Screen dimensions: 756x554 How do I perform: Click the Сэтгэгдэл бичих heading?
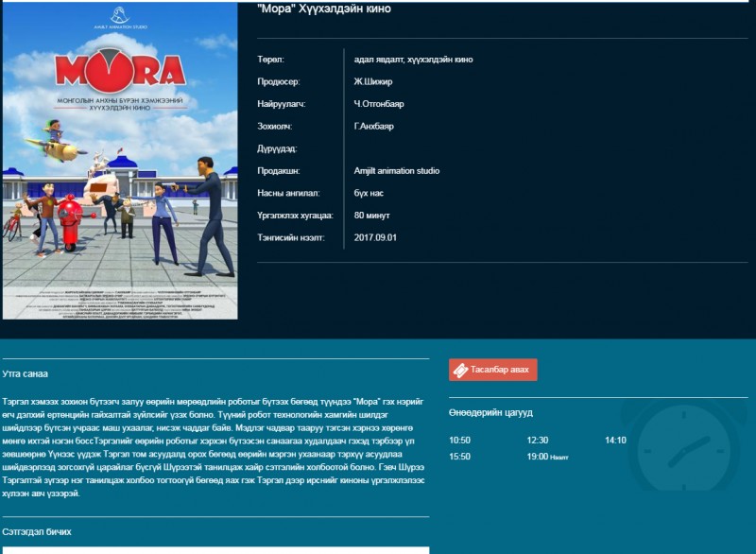point(37,532)
